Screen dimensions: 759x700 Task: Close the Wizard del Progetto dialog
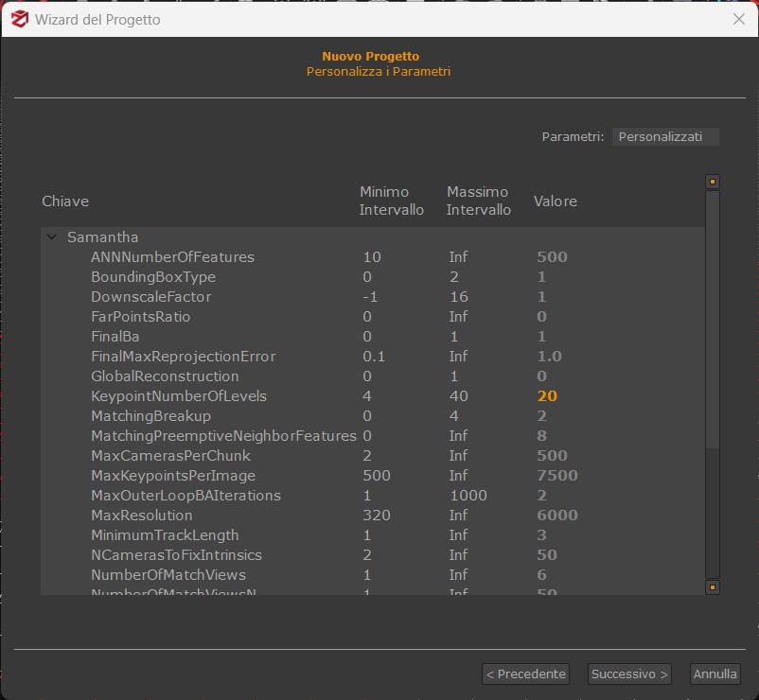tap(739, 19)
